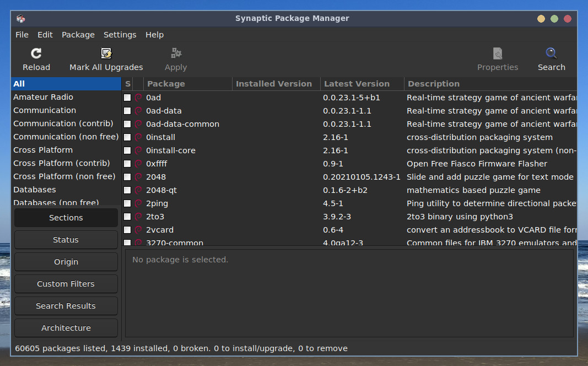The image size is (588, 366).
Task: Open the Settings menu
Action: [x=120, y=35]
